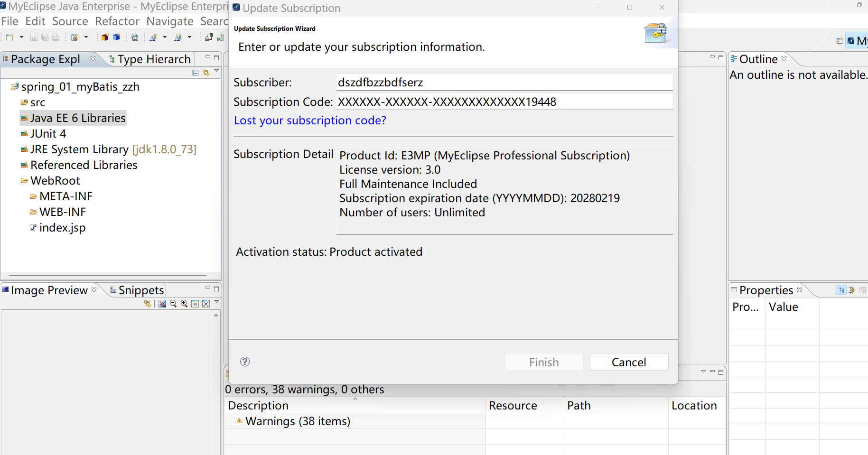Click actual size (100) icon in Image Preview
The width and height of the screenshot is (868, 455).
195,304
